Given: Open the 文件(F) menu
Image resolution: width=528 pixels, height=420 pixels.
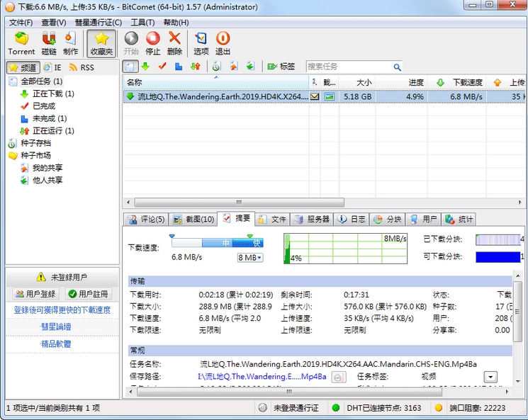Looking at the screenshot, I should 21,23.
